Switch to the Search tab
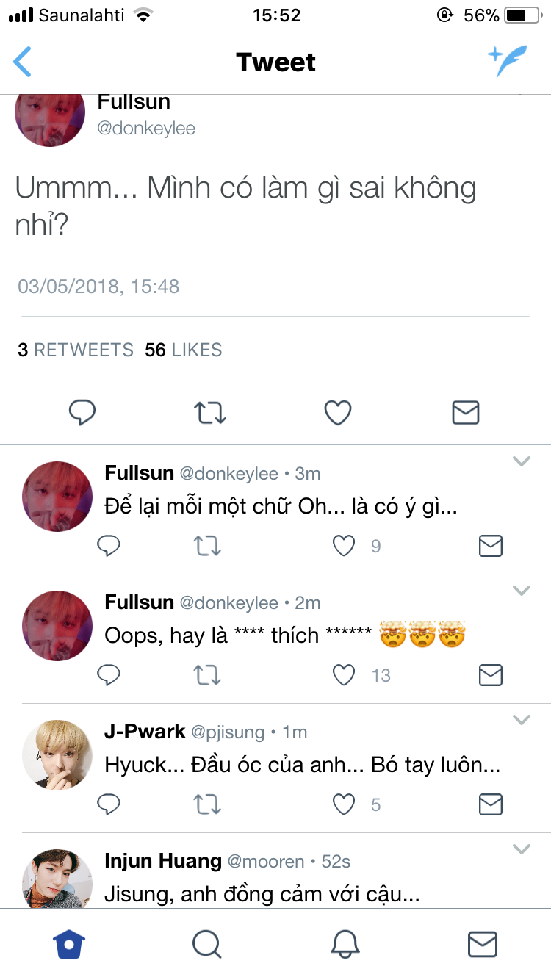This screenshot has height=980, width=551. [207, 944]
